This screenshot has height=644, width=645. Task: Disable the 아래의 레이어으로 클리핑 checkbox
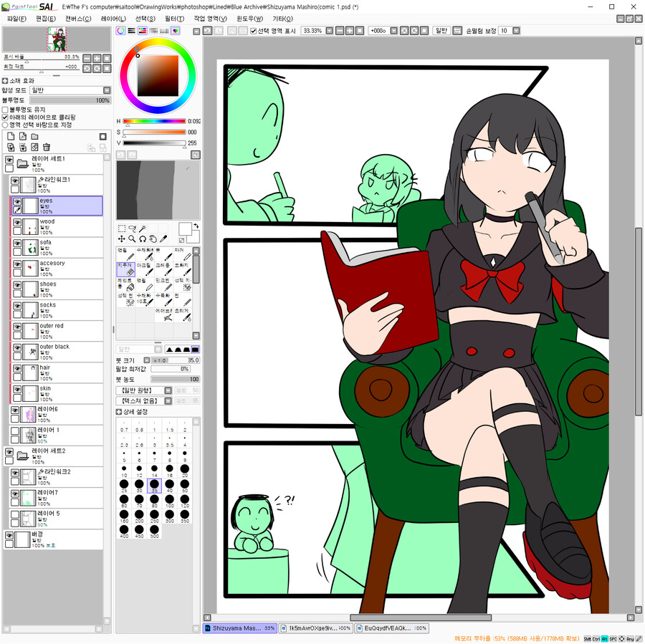click(x=5, y=117)
